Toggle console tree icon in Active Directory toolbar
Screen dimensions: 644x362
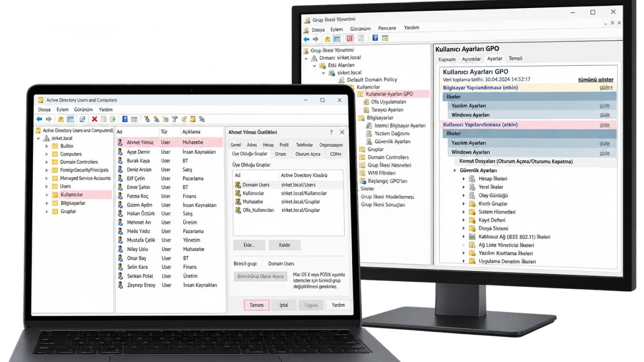[x=70, y=119]
